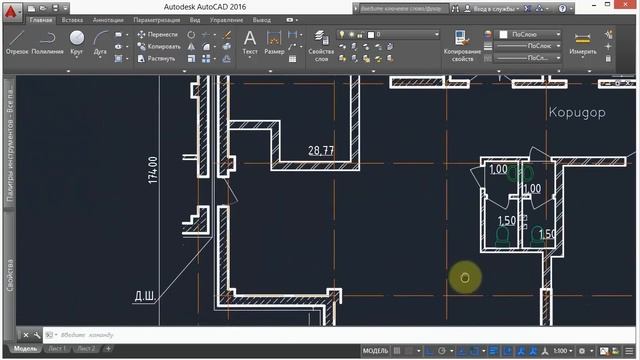Open Свойства слоя layer properties

[321, 46]
